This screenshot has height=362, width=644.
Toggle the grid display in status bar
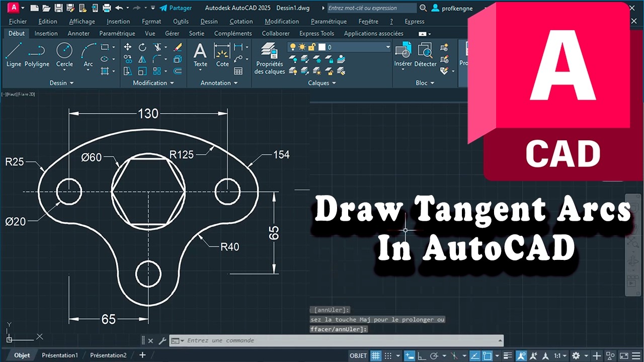click(x=376, y=355)
